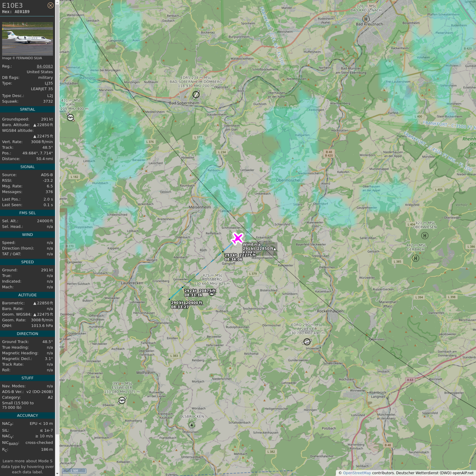476x476 pixels.
Task: Click the magenta selected aircraft icon
Action: point(237,238)
